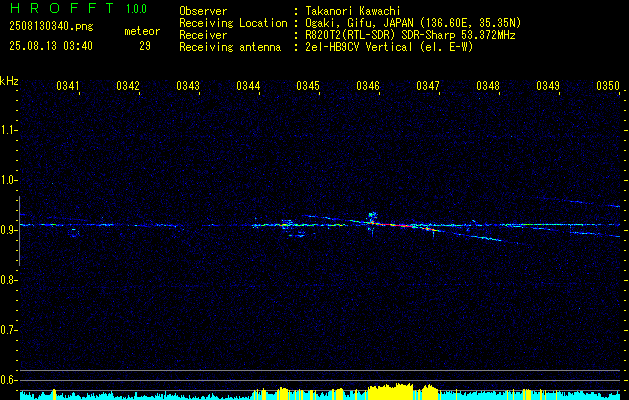Click the yellow signal-level peak below 0346
The width and height of the screenshot is (629, 400).
(x=391, y=392)
